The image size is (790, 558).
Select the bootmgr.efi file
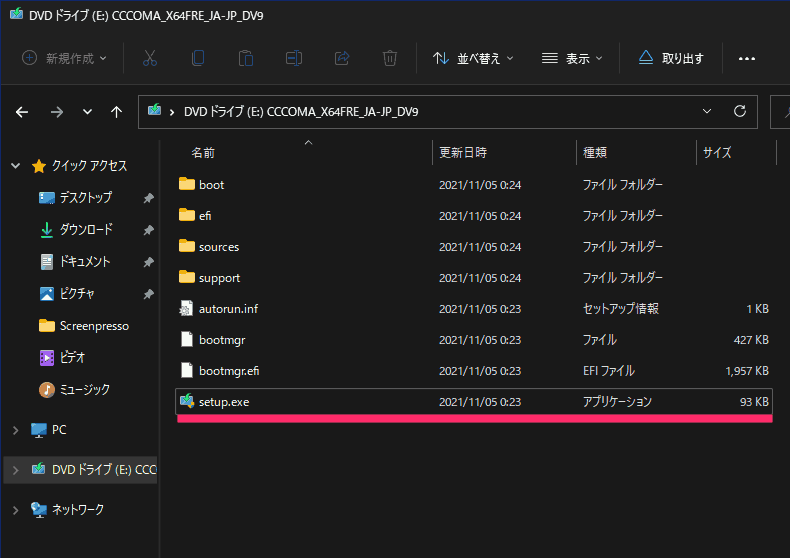point(474,371)
